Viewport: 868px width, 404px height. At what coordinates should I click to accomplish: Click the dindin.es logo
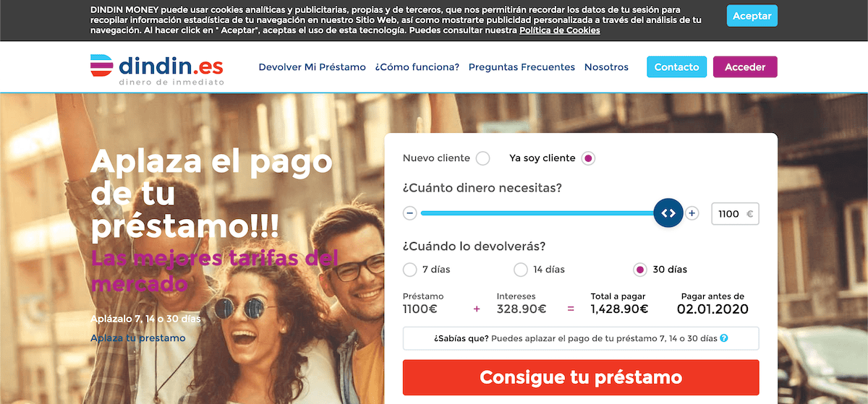click(x=156, y=69)
